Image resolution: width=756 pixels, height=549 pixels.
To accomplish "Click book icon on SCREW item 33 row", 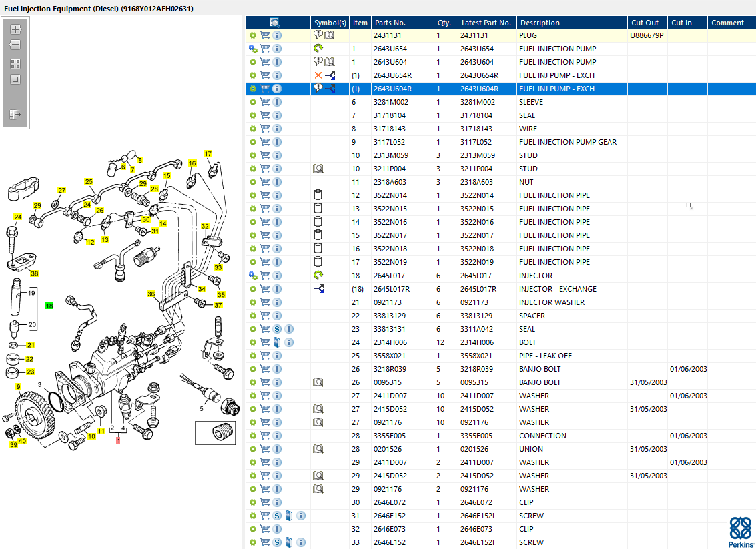I will [x=289, y=542].
